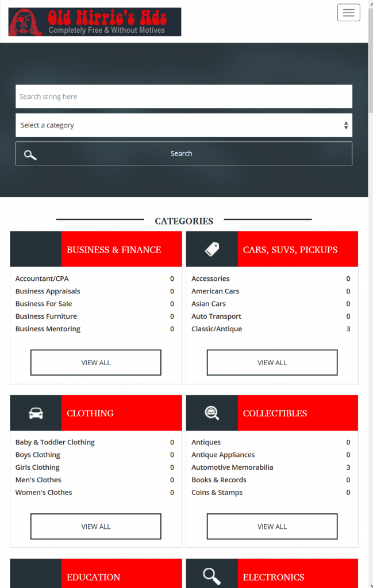View all Business & Finance subcategories

tap(95, 363)
